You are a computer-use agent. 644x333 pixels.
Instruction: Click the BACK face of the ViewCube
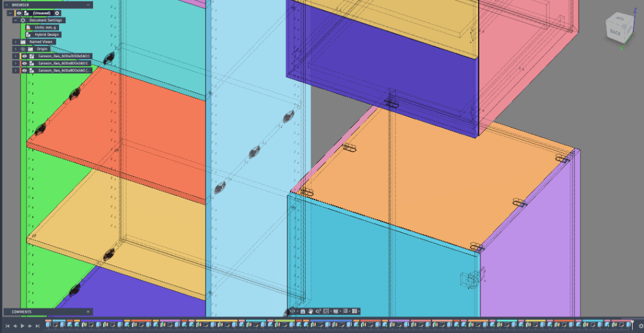click(614, 31)
